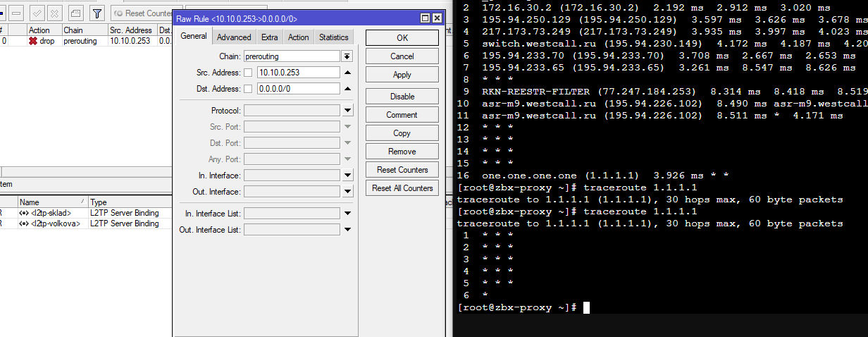This screenshot has height=337, width=868.
Task: Open the filter funnel icon
Action: pos(97,13)
